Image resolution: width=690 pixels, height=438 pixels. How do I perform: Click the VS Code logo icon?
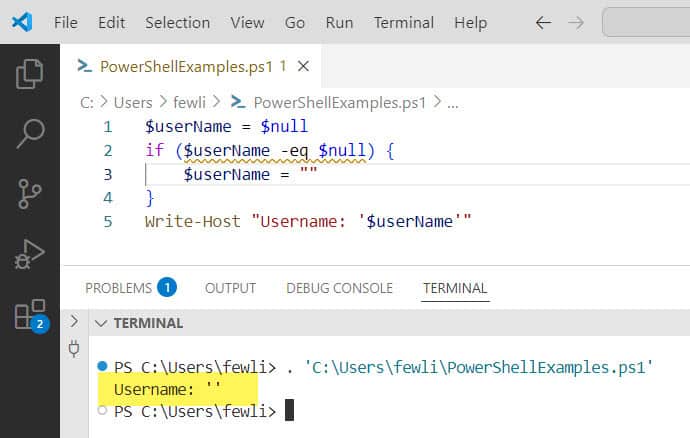point(22,22)
